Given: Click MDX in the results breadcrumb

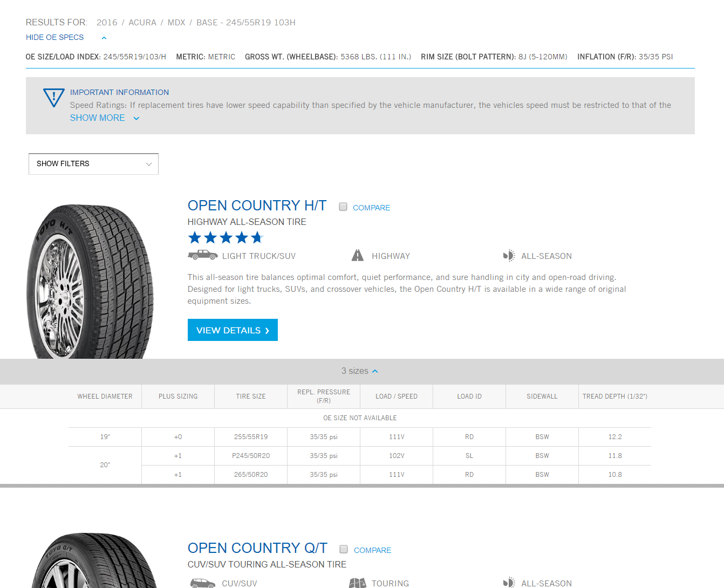Looking at the screenshot, I should (176, 23).
